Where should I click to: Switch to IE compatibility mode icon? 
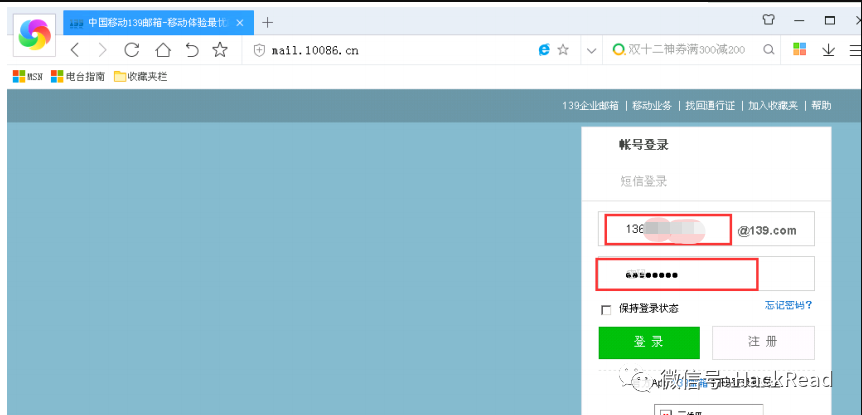544,50
